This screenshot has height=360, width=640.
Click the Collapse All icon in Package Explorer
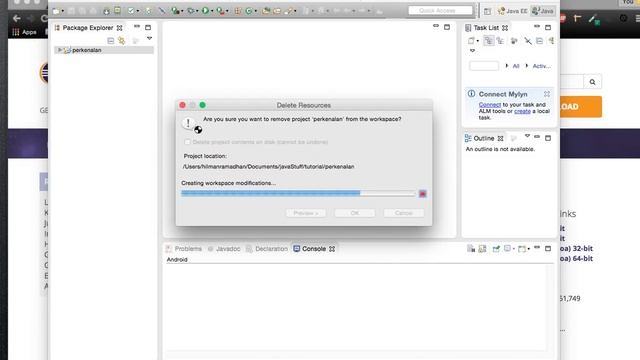(111, 40)
